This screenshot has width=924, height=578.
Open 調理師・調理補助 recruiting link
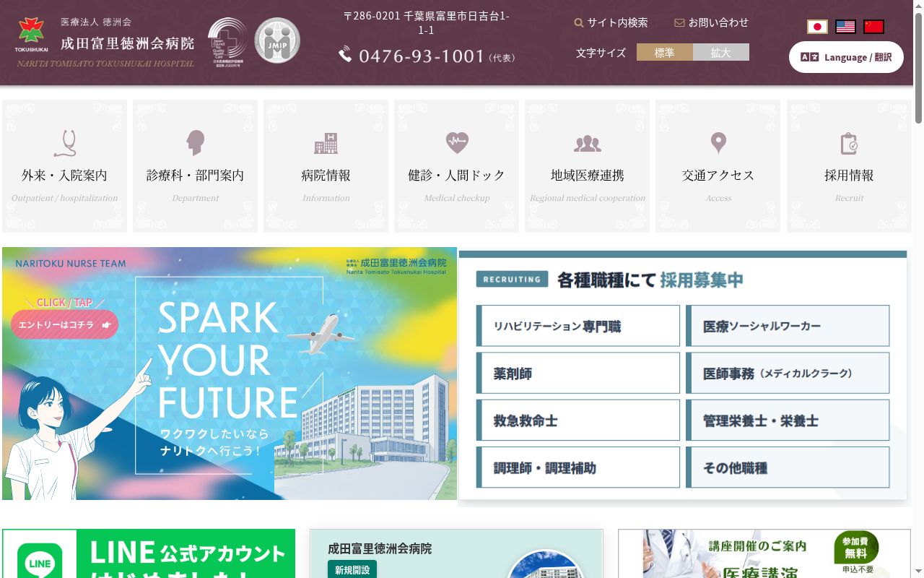pyautogui.click(x=578, y=467)
